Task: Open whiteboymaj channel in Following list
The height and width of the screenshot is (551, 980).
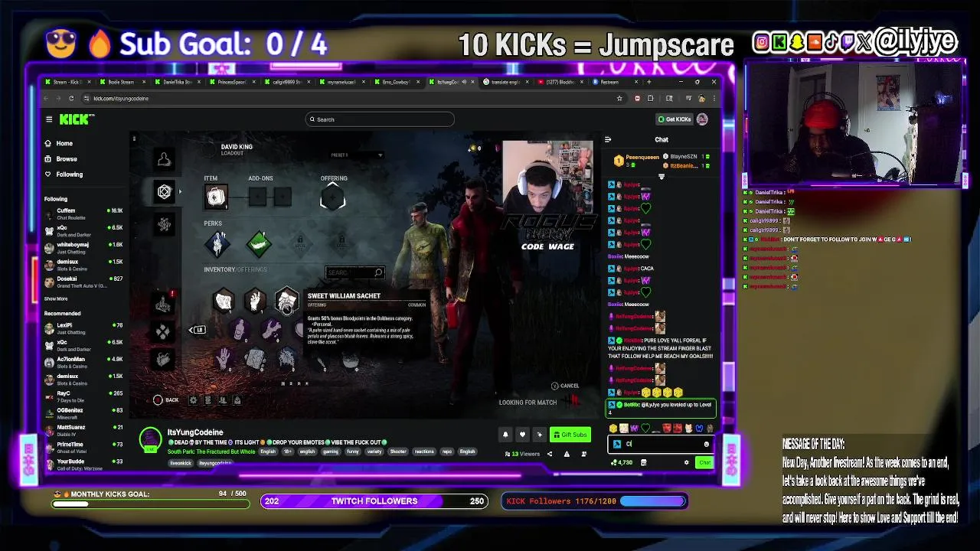Action: (x=83, y=247)
